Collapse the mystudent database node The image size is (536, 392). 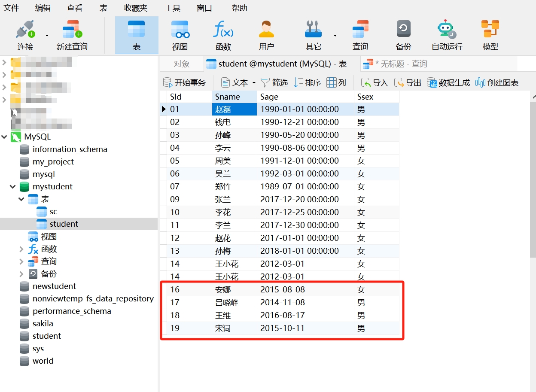coord(12,186)
